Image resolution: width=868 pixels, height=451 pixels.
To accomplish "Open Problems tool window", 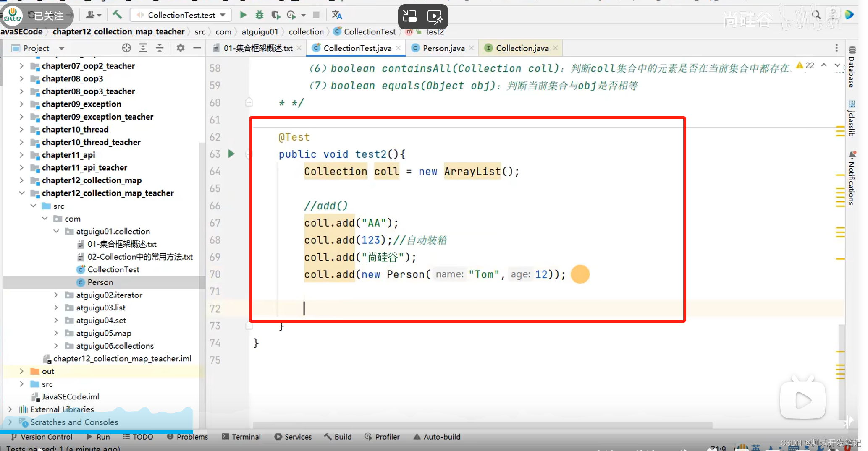I will (x=187, y=437).
